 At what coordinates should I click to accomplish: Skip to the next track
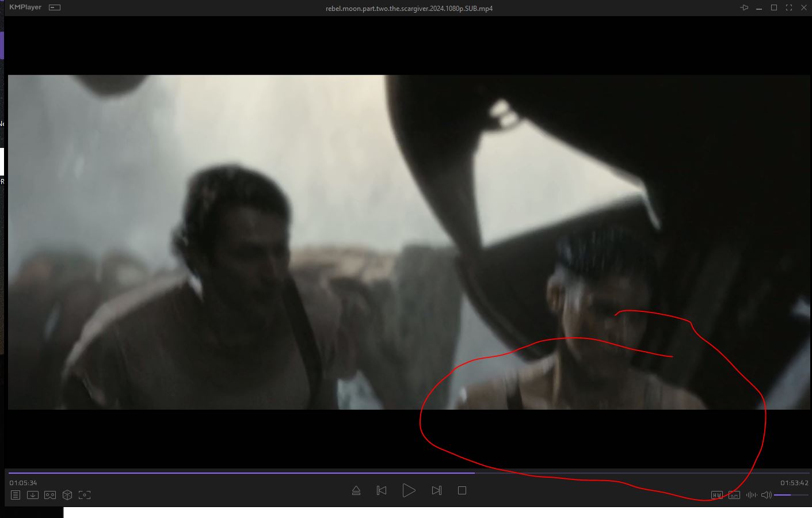coord(436,490)
